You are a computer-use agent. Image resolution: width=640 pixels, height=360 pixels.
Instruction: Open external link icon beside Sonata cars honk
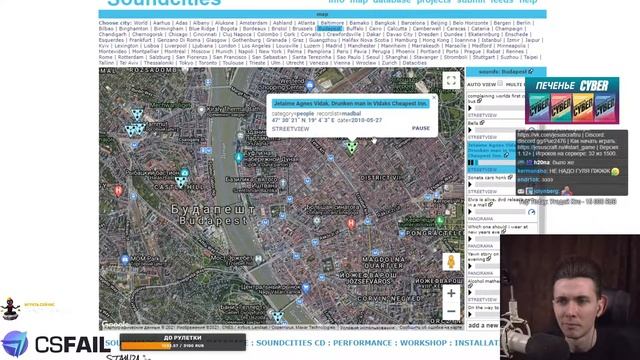tap(510, 177)
